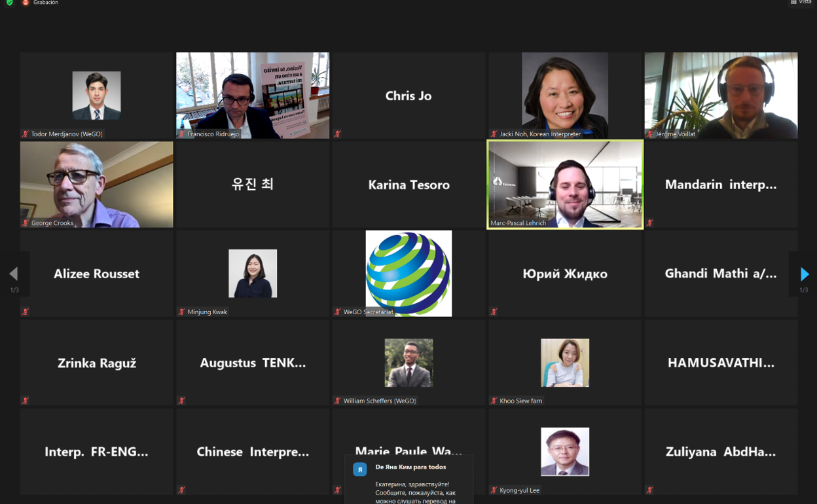The height and width of the screenshot is (504, 817).
Task: Click Minjung Kwak profile photo
Action: click(x=253, y=274)
